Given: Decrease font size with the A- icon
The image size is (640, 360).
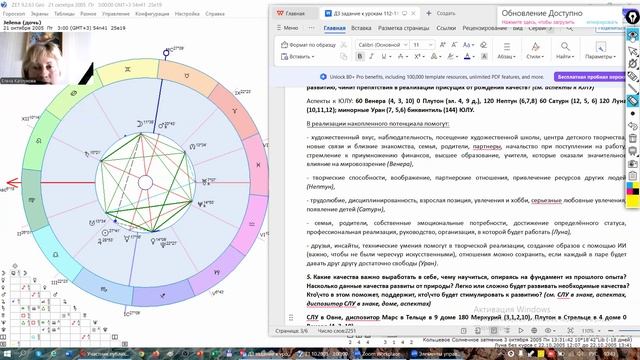Looking at the screenshot, I should (454, 44).
